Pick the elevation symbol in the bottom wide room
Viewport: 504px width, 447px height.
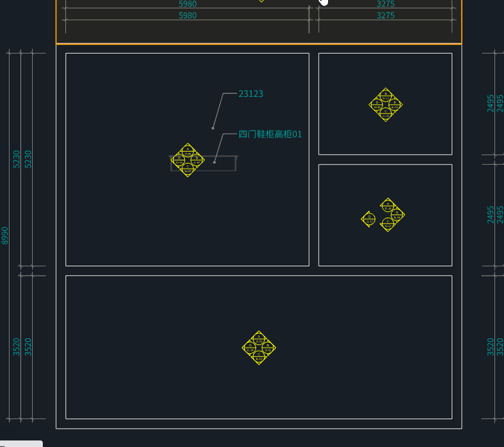pos(259,348)
